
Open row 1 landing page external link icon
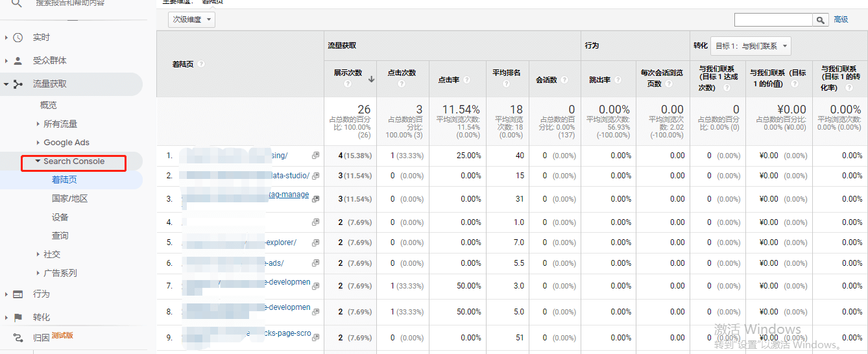tap(315, 156)
